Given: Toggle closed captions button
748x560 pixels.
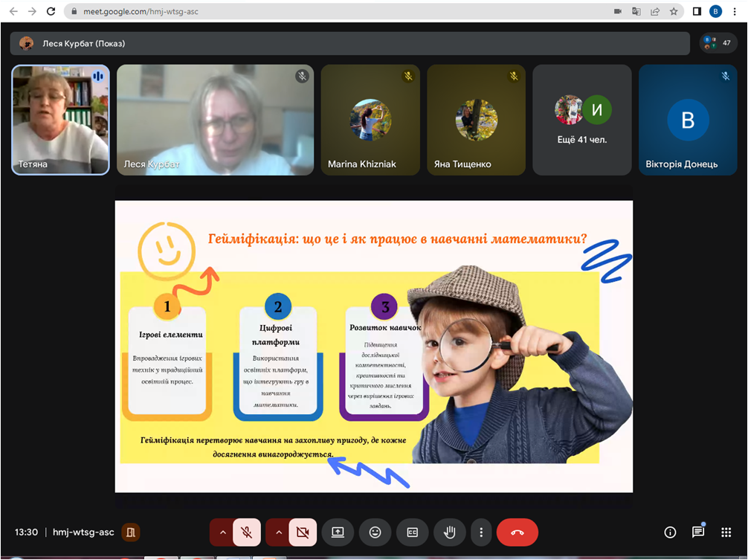Looking at the screenshot, I should click(x=412, y=532).
